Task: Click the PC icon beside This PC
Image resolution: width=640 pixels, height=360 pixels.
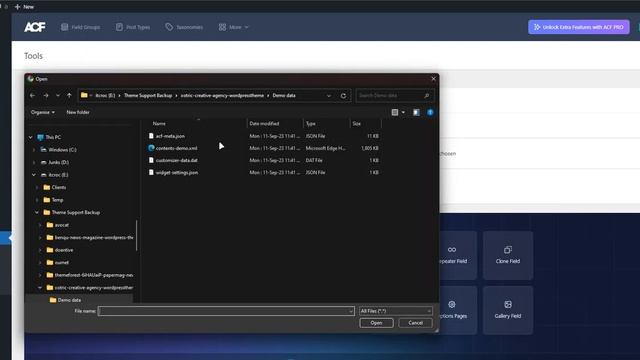Action: click(x=40, y=137)
